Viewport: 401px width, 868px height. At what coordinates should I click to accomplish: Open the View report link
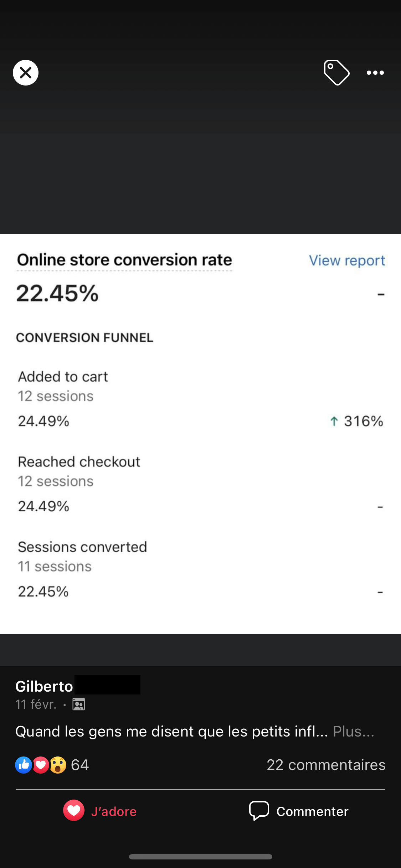347,260
